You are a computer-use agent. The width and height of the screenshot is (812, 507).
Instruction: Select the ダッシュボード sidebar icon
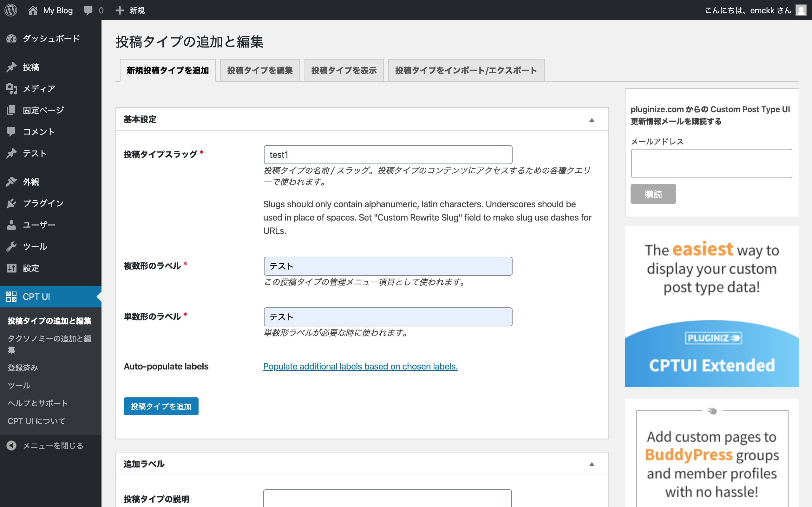pos(11,39)
